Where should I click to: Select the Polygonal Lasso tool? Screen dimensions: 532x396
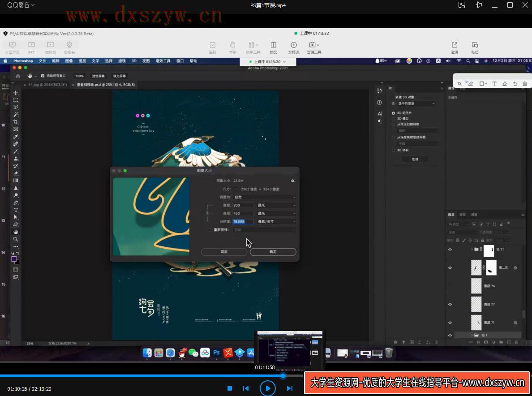16,107
